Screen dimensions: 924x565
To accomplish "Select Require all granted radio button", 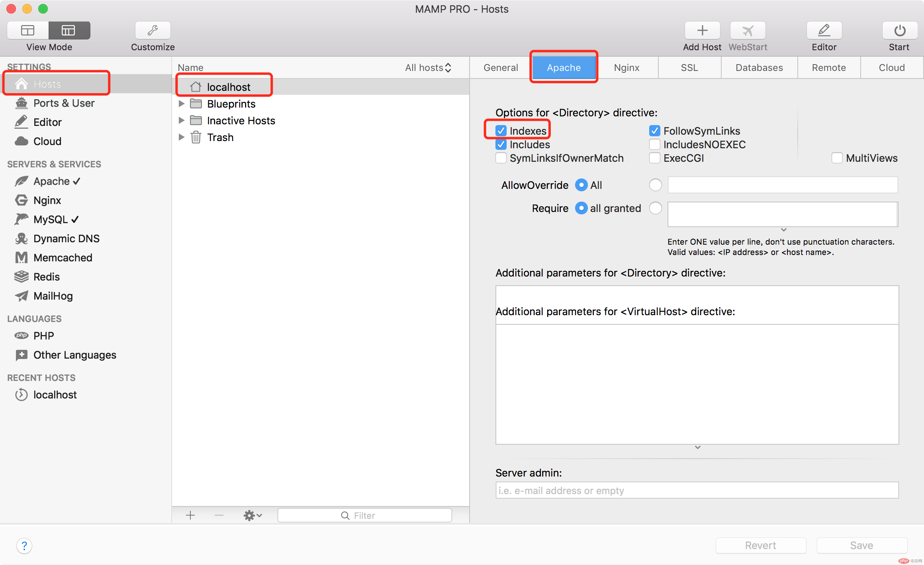I will pyautogui.click(x=581, y=208).
